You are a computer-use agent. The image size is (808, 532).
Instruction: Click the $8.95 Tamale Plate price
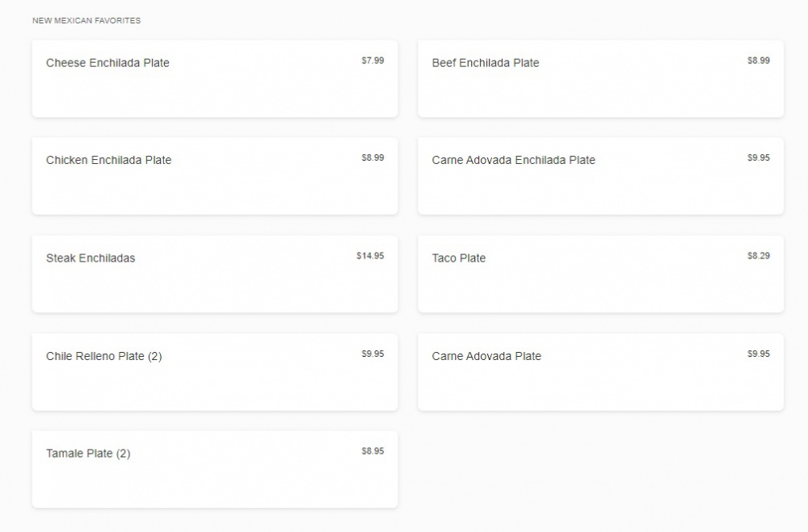pos(372,451)
